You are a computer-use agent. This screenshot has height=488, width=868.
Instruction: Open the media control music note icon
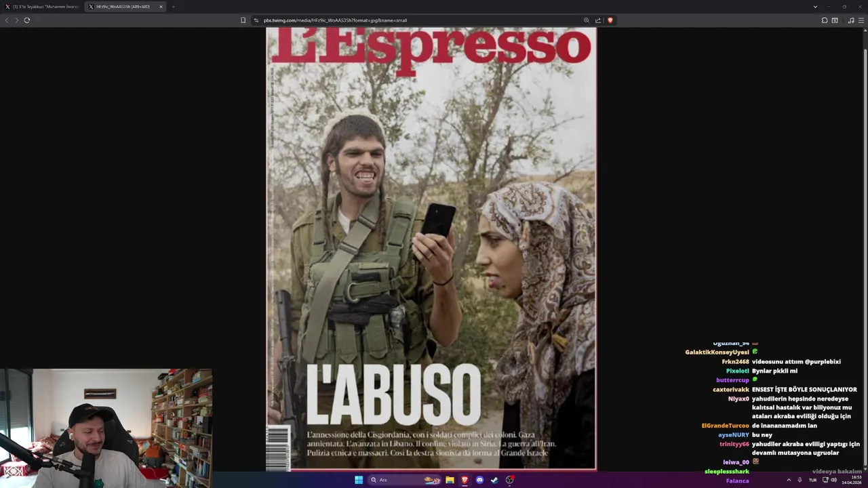pyautogui.click(x=851, y=20)
